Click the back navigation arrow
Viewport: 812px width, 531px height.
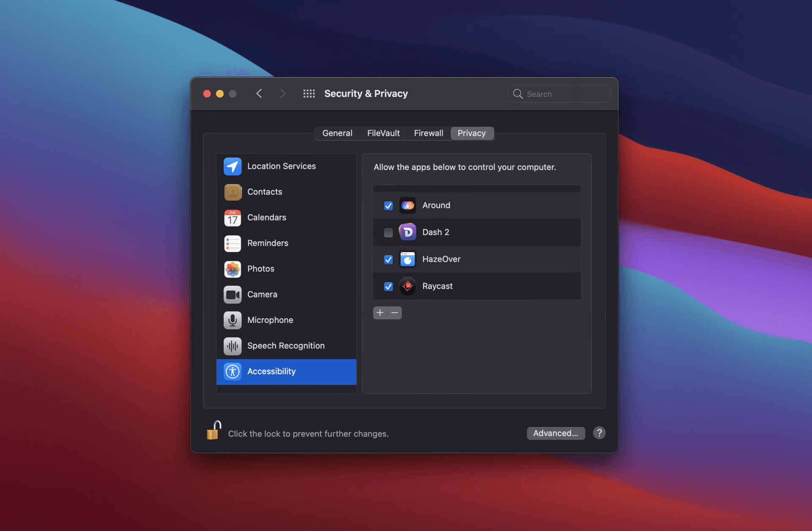[x=259, y=94]
